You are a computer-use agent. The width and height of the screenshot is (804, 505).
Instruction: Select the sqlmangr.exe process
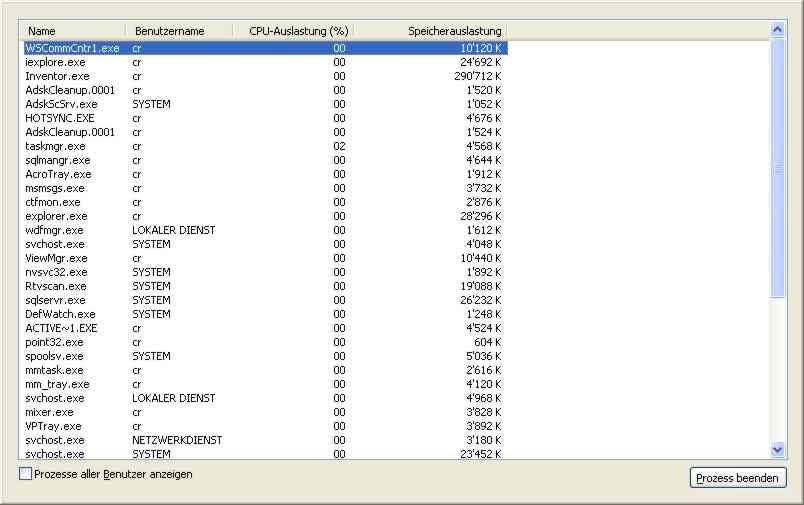click(265, 160)
